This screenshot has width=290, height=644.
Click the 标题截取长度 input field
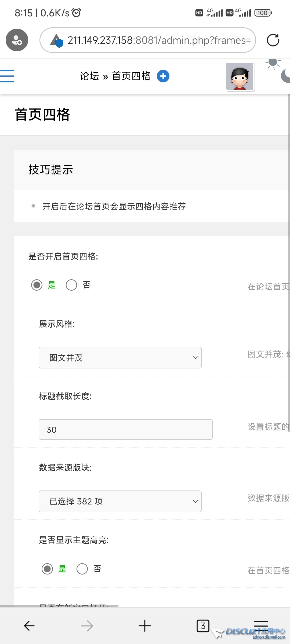pos(125,430)
